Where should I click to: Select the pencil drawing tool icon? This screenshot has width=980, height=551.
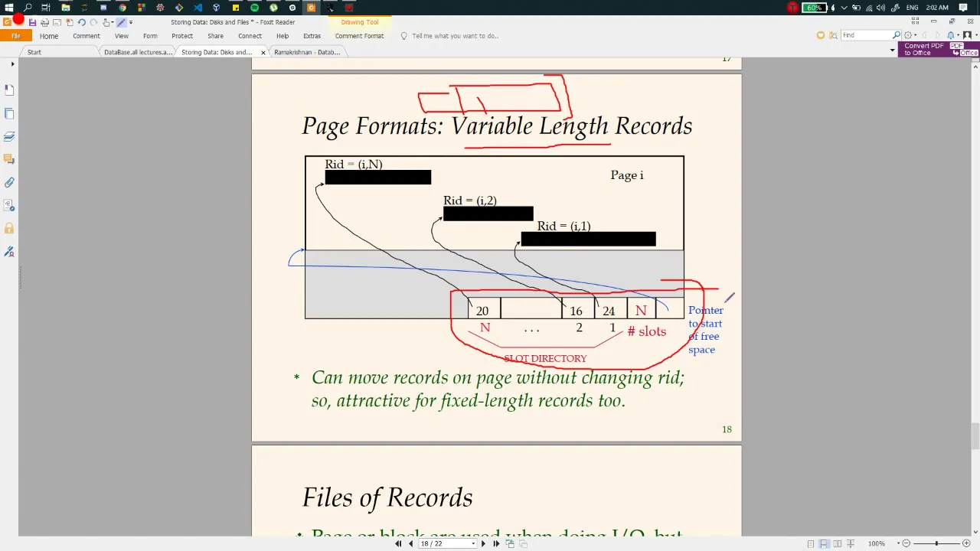[x=121, y=22]
